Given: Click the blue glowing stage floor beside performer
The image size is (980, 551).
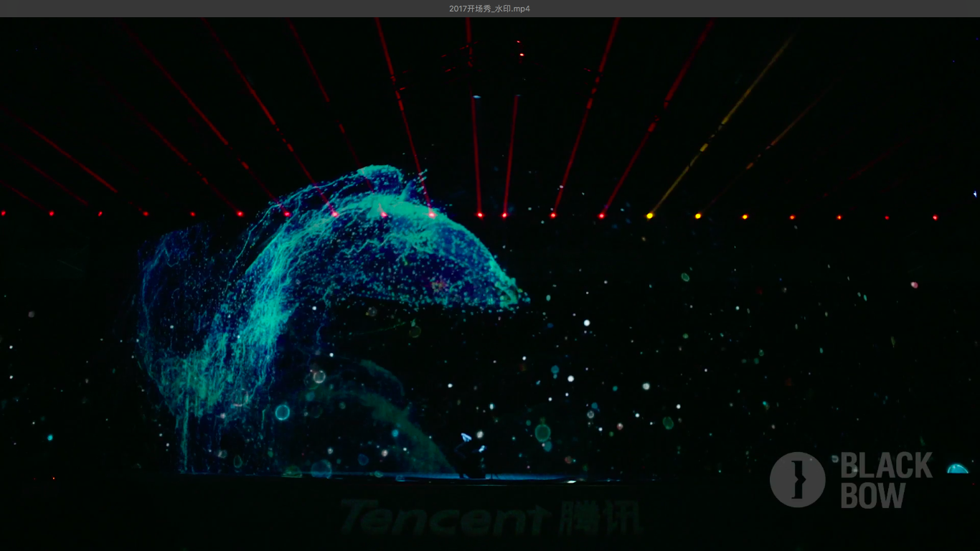Looking at the screenshot, I should pos(531,476).
